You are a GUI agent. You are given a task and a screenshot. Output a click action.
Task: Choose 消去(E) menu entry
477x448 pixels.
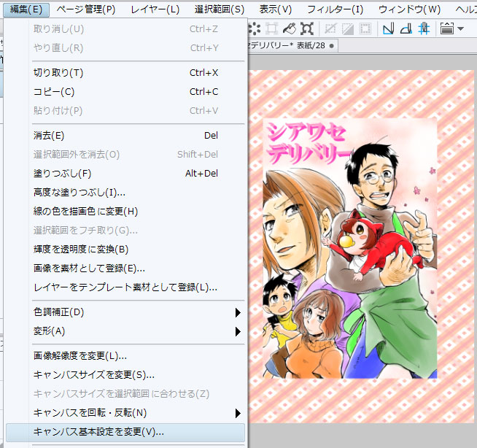125,136
